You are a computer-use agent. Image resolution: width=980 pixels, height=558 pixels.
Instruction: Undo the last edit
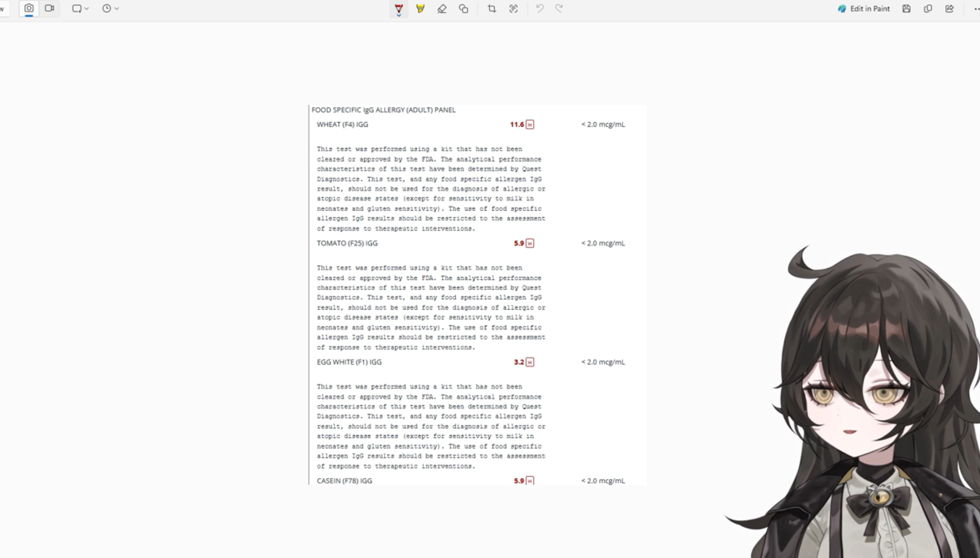540,9
